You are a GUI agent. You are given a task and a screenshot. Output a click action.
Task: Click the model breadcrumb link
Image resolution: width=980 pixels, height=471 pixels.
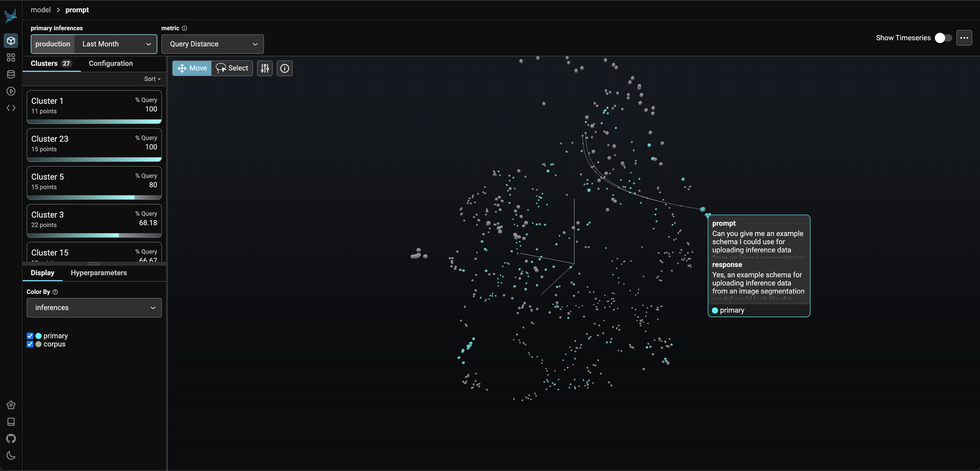pos(40,9)
